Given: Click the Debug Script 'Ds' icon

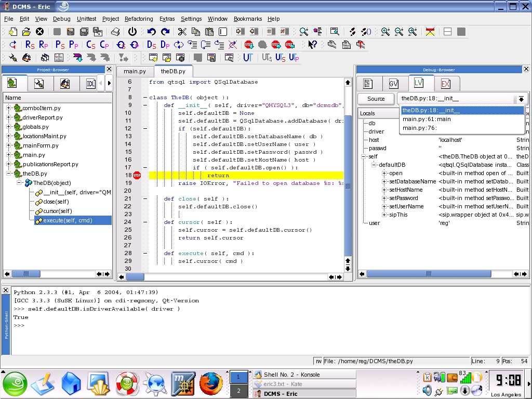Looking at the screenshot, I should click(151, 45).
